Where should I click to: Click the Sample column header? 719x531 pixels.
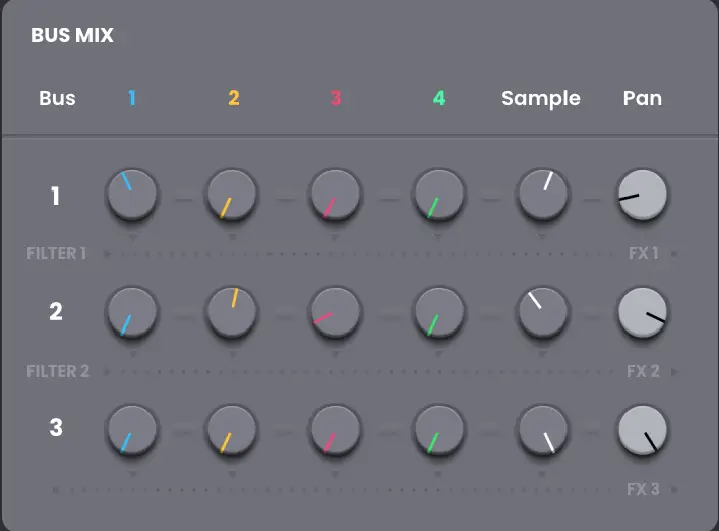[x=541, y=99]
